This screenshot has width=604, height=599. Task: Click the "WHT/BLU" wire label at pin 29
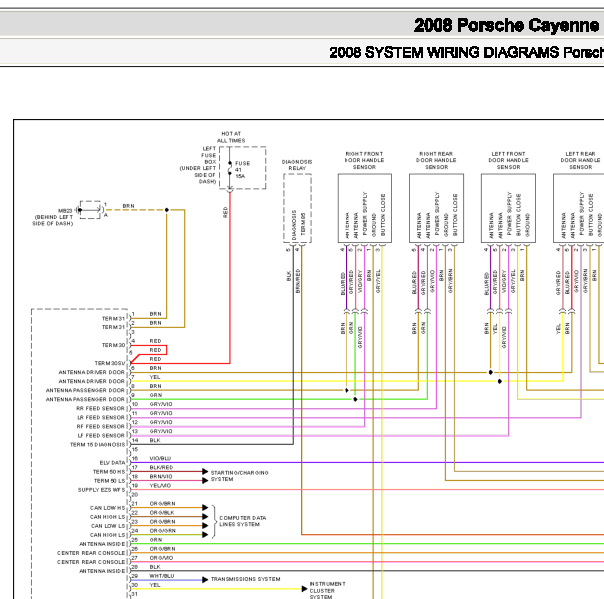click(x=161, y=576)
